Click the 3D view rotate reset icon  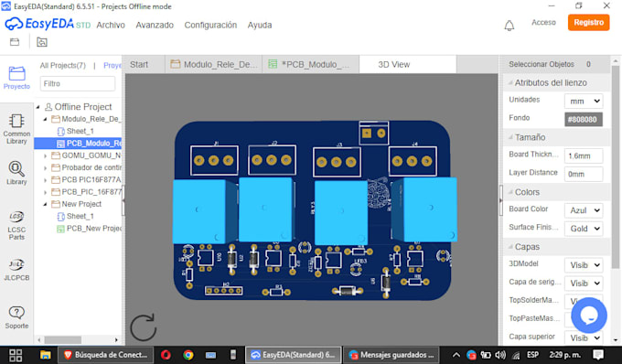[144, 327]
